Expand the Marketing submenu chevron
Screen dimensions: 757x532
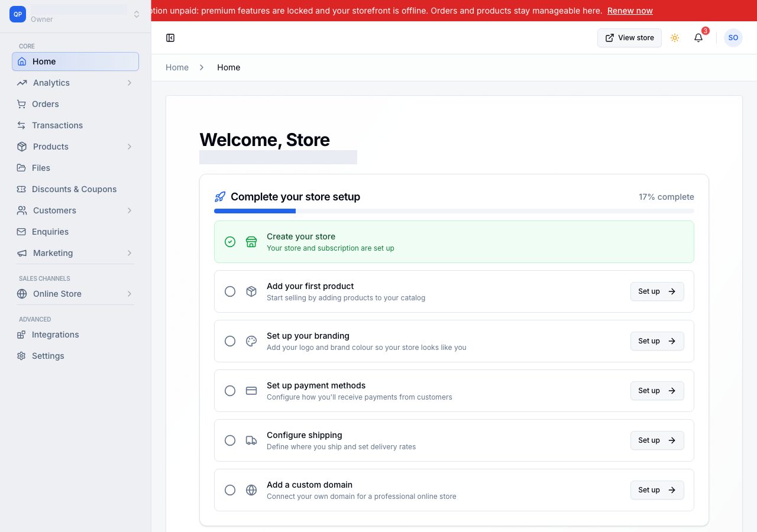[x=129, y=253]
